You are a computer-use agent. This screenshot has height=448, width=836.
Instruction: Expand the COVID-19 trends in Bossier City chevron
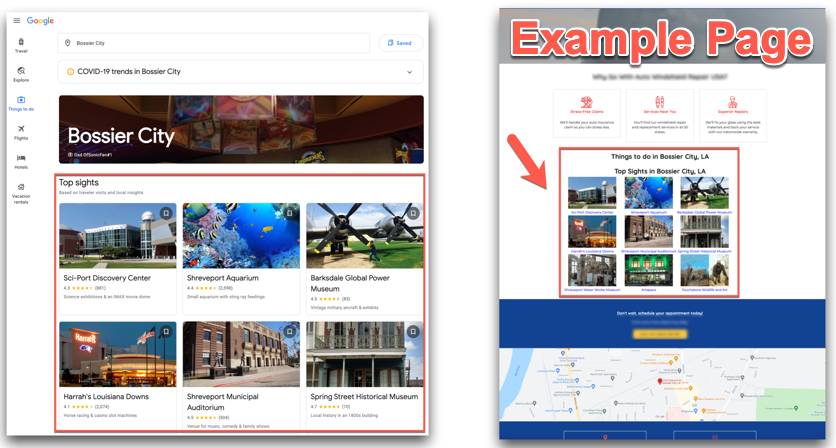(x=409, y=72)
